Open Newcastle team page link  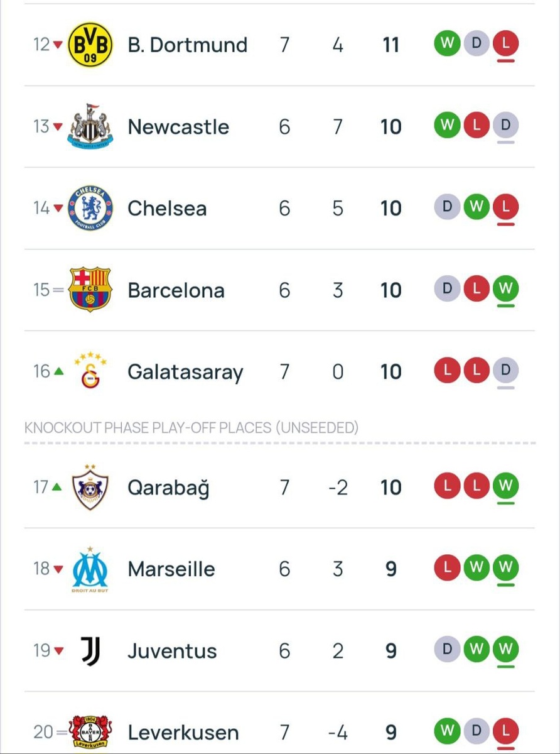178,126
